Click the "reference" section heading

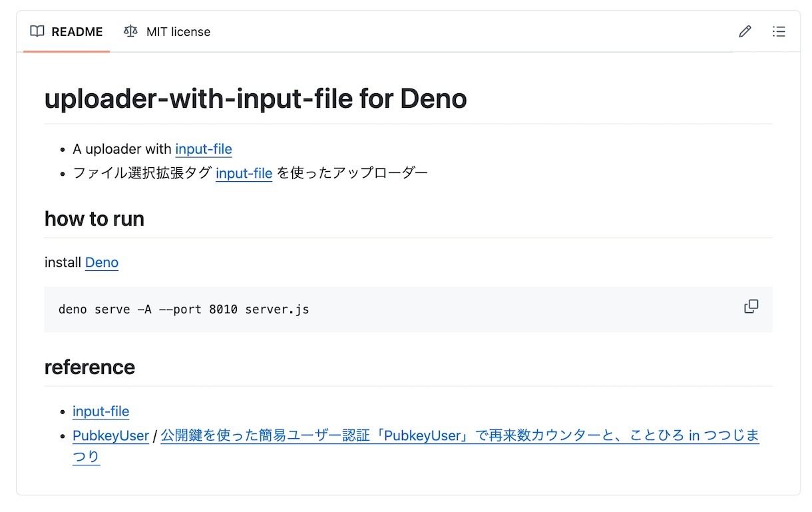90,367
